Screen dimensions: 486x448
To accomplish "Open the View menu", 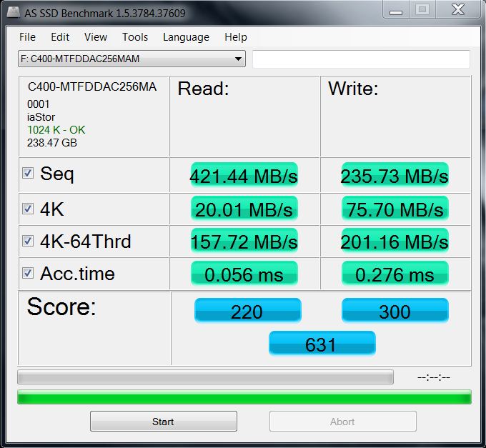I will click(96, 37).
